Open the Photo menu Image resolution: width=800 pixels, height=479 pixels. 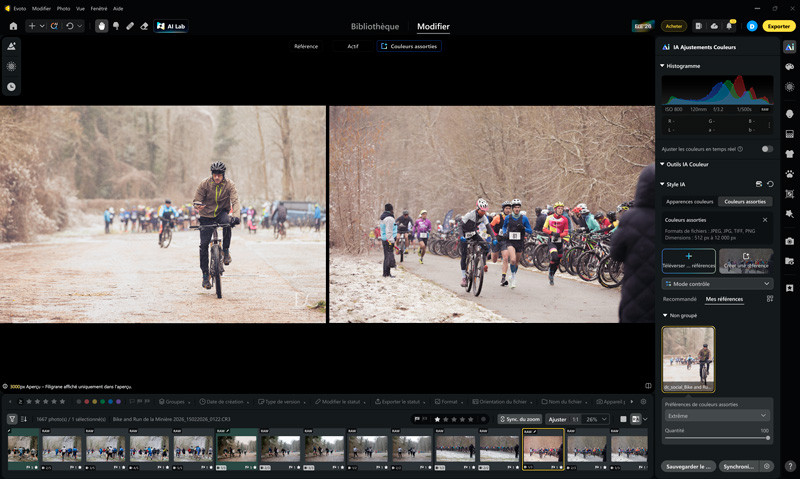(x=63, y=9)
